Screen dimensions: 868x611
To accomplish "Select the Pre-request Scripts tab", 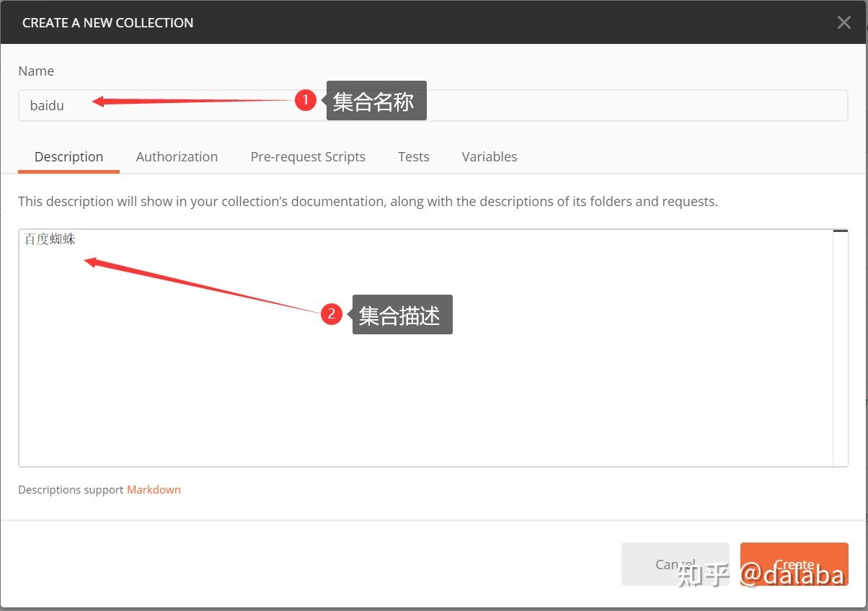I will [x=308, y=157].
